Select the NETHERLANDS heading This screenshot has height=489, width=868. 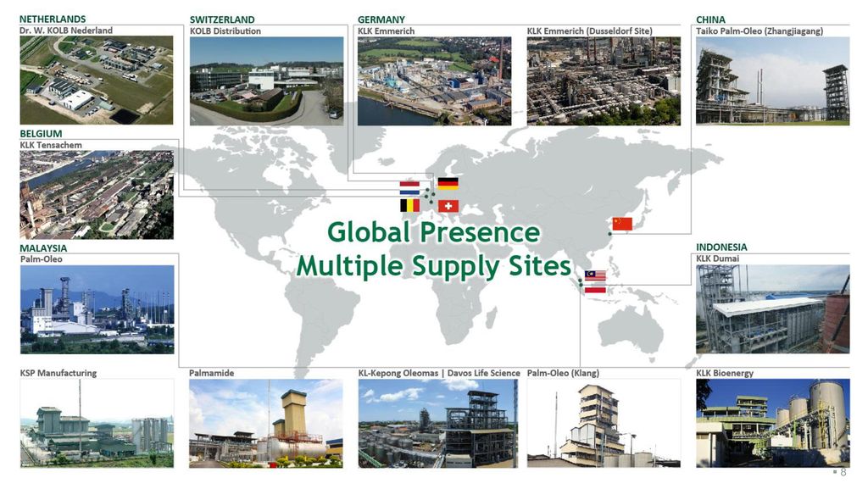pyautogui.click(x=53, y=19)
